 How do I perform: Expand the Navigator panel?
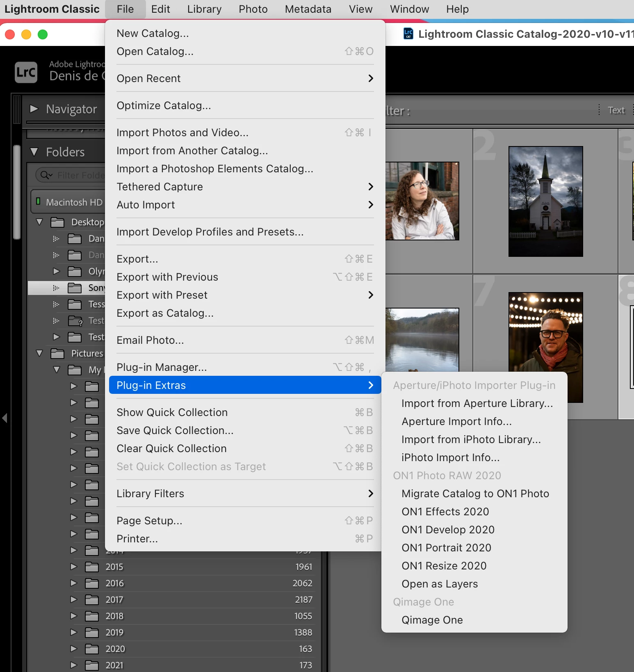point(34,109)
